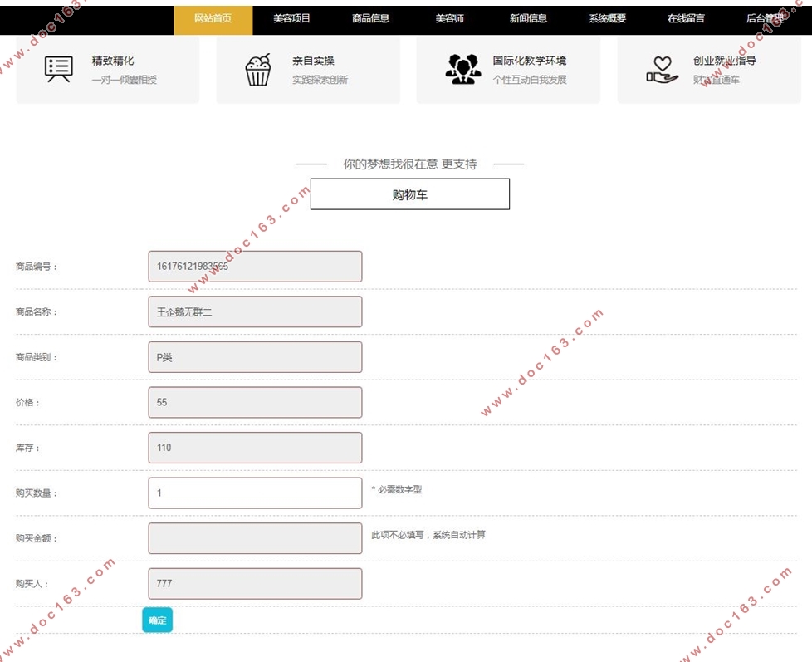Viewport: 812px width, 662px height.
Task: Click the 购买数量： label
Action: [37, 493]
